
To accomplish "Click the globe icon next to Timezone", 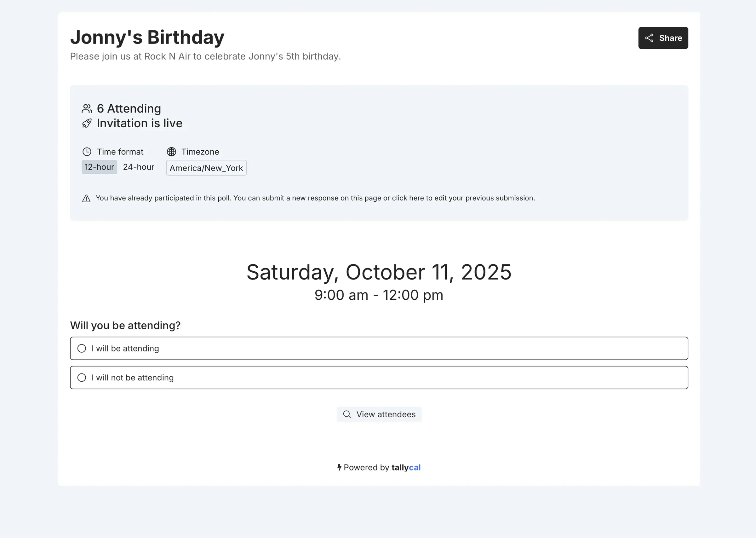I will (171, 152).
